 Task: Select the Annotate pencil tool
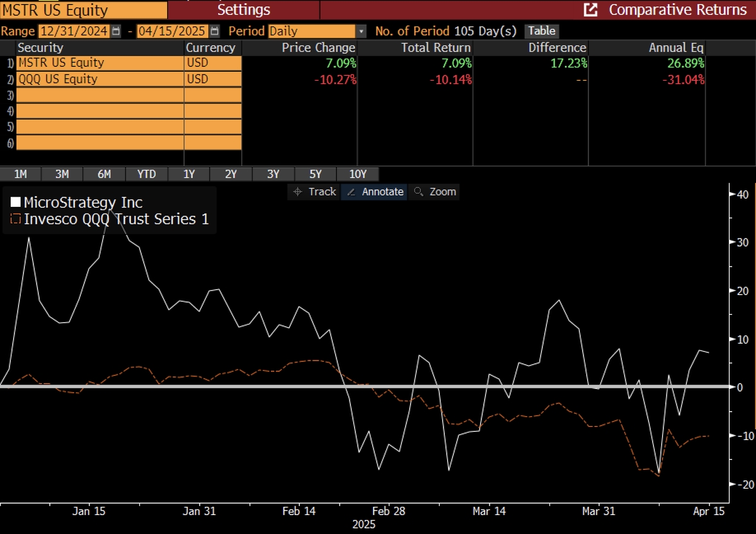tap(375, 192)
